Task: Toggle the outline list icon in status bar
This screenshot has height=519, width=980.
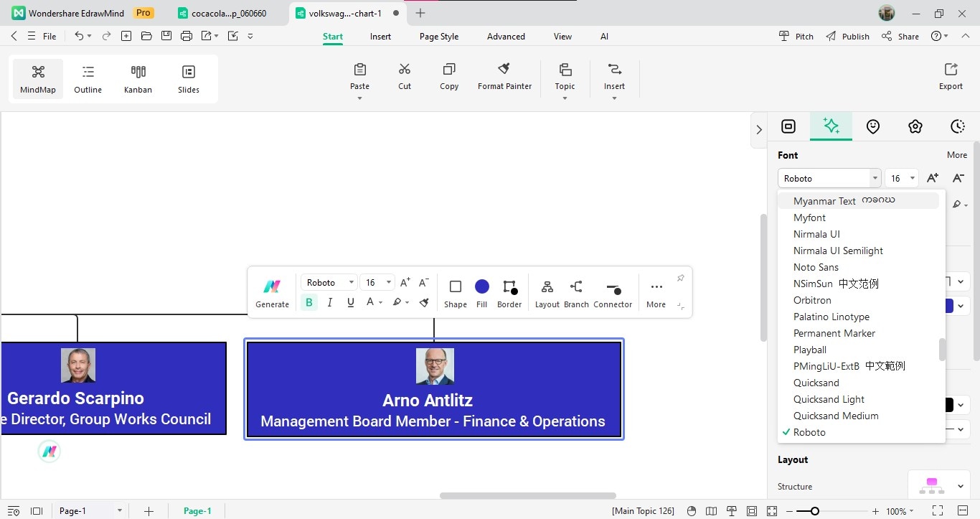Action: tap(13, 511)
